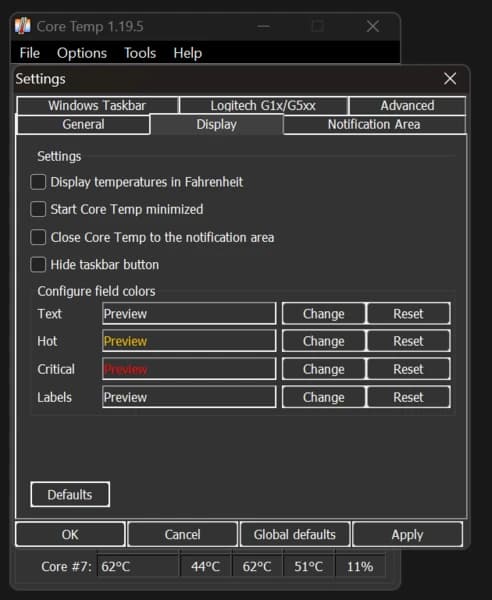The image size is (492, 600).
Task: Click the Hot color yellow Preview field
Action: pyautogui.click(x=189, y=341)
